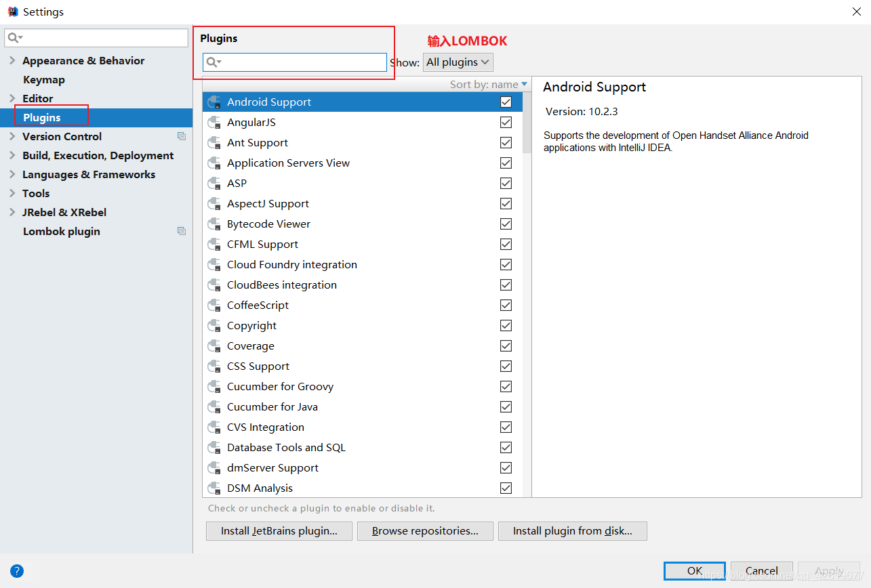This screenshot has width=871, height=588.
Task: Click the dmServer Support plugin icon
Action: 215,467
